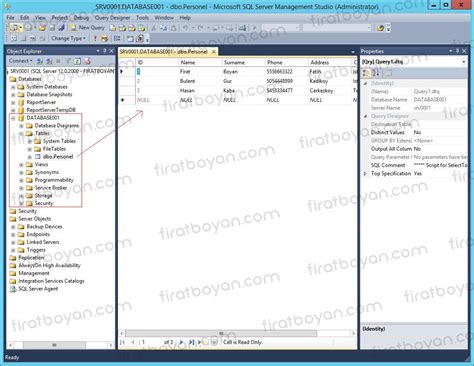Screen dimensions: 474x366
Task: Close the dbo.Personel document tab
Action: click(214, 52)
